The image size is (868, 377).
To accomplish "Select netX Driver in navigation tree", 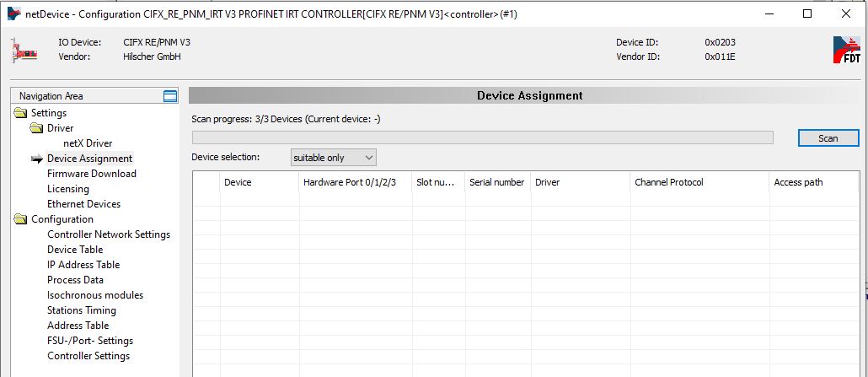I will tap(88, 143).
